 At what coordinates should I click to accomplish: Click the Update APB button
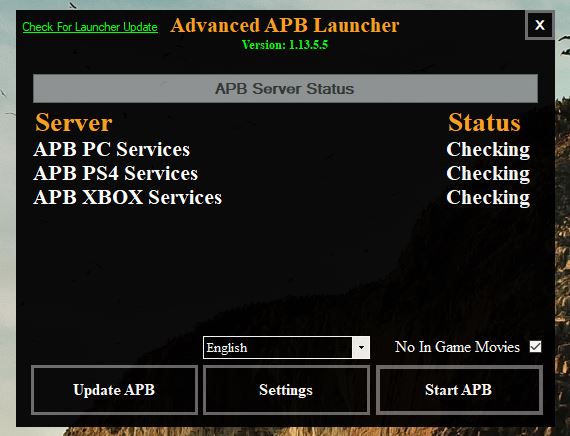point(114,390)
